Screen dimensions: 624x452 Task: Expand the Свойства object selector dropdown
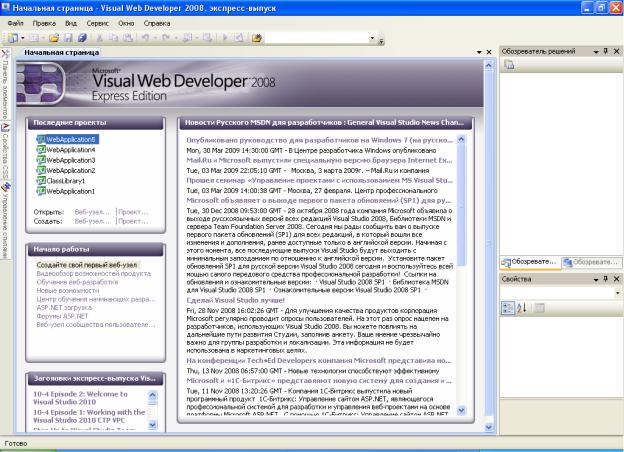[618, 292]
